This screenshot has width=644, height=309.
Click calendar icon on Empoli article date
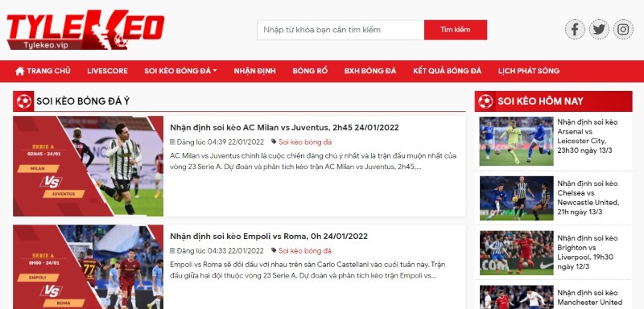(x=172, y=250)
